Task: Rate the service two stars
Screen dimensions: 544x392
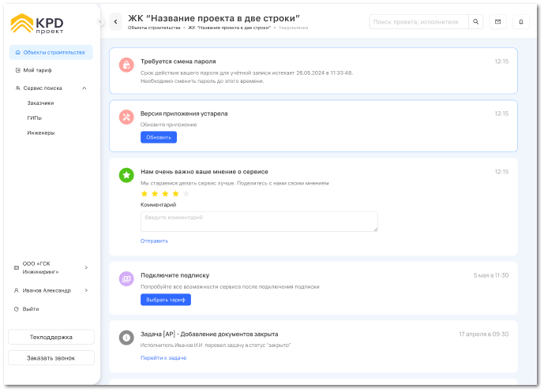Action: (x=155, y=194)
